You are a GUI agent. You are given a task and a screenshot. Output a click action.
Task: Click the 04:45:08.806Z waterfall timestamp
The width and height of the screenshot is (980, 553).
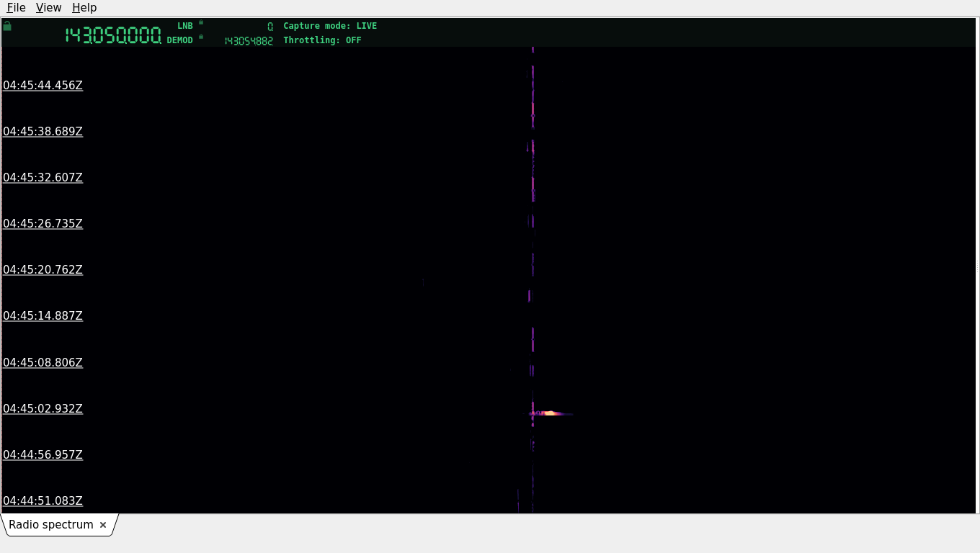tap(43, 363)
